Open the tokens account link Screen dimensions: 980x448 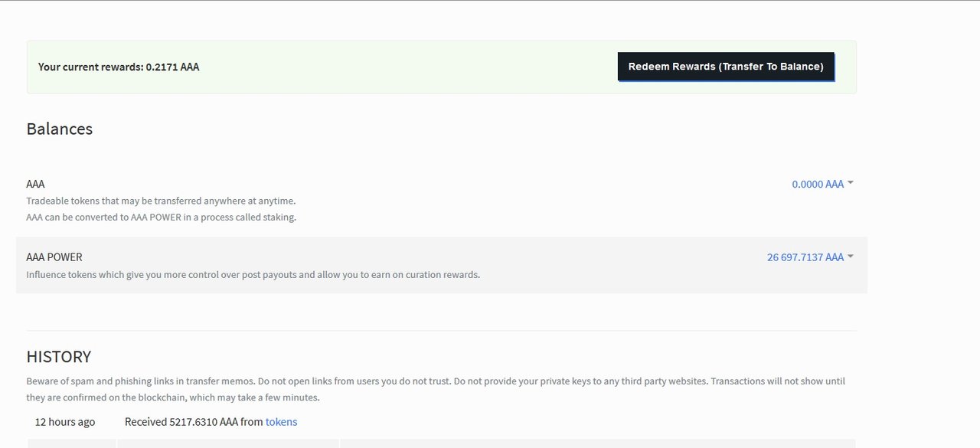pos(281,422)
